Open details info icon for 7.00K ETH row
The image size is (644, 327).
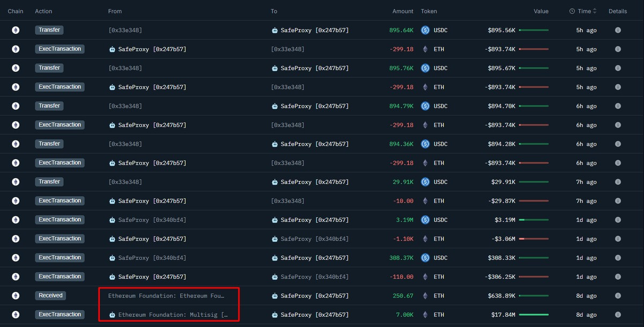click(618, 315)
